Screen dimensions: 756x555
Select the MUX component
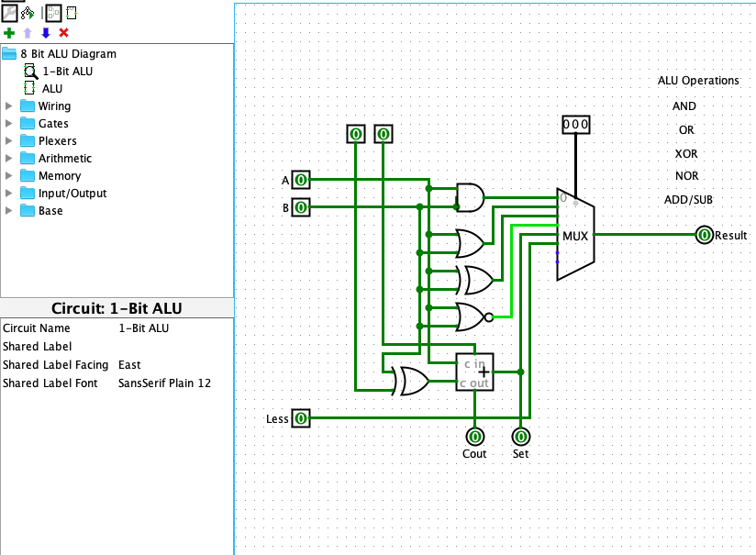tap(575, 235)
